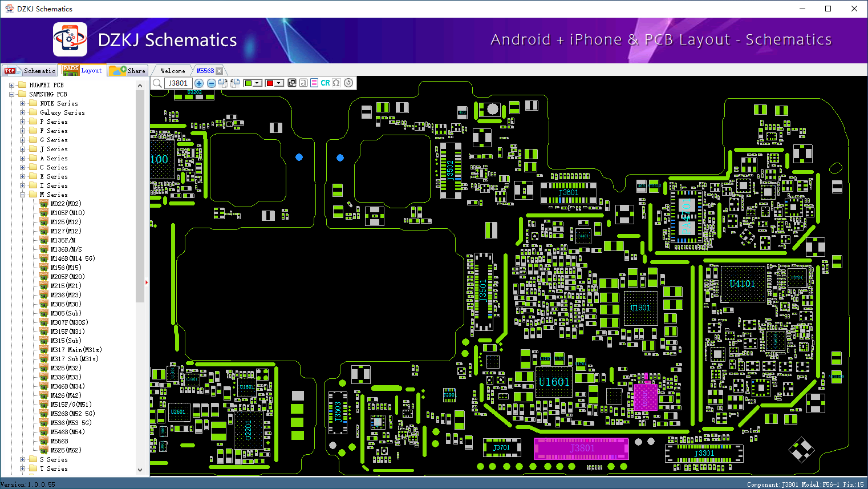Select the J3501 connector on the board

(484, 291)
